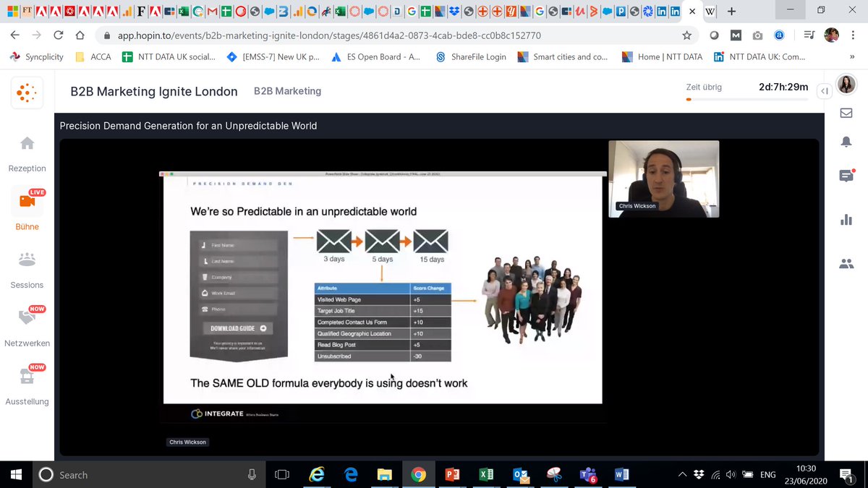The height and width of the screenshot is (488, 868).
Task: Click the browser home button
Action: (x=80, y=35)
